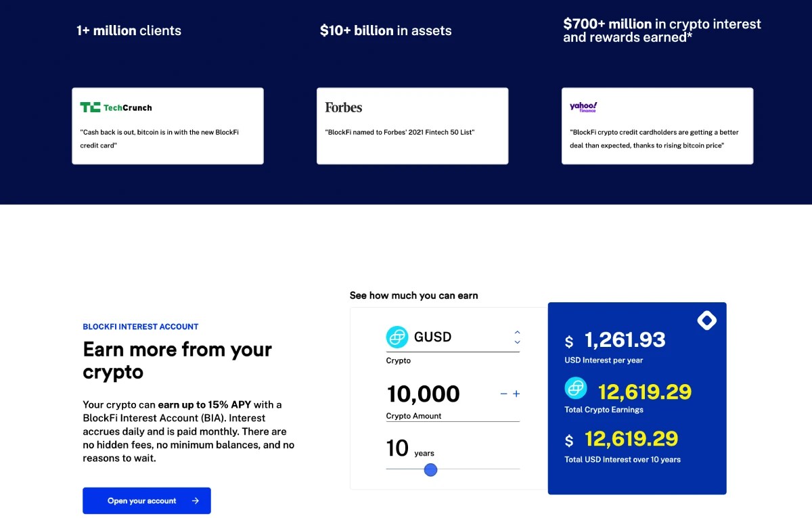The height and width of the screenshot is (518, 812).
Task: Click the arrow icon inside the Open your account button
Action: point(196,500)
